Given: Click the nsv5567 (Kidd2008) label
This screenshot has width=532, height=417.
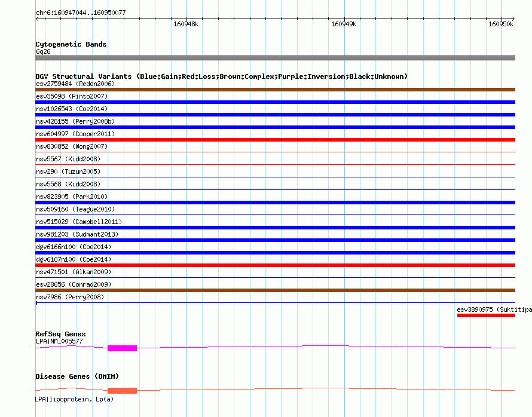Looking at the screenshot, I should click(x=68, y=159).
